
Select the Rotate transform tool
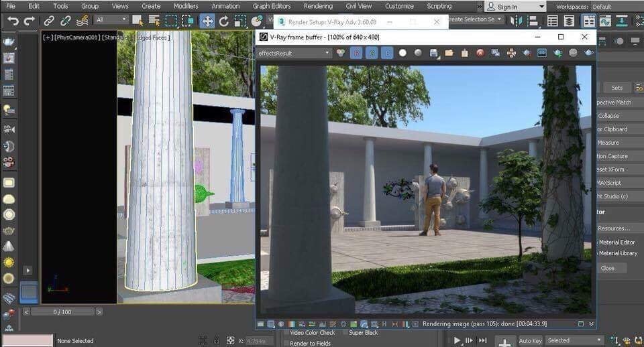point(224,21)
